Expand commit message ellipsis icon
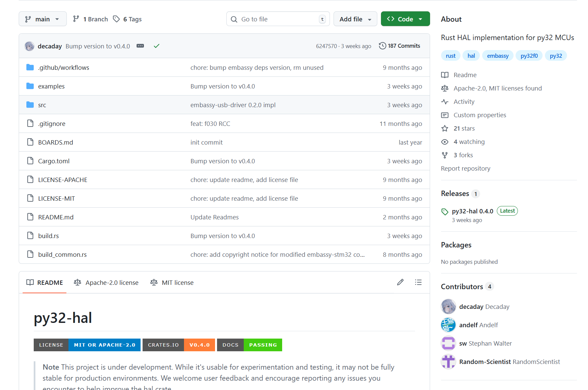This screenshot has height=390, width=588. [x=140, y=46]
